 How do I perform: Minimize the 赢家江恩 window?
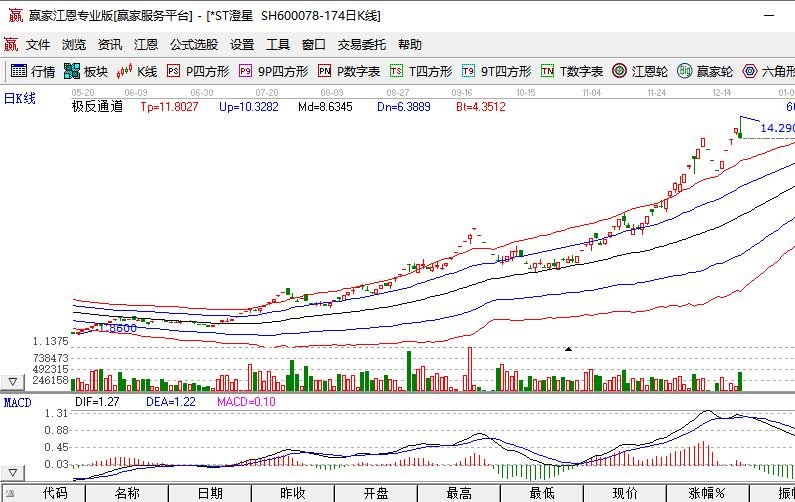pyautogui.click(x=769, y=16)
